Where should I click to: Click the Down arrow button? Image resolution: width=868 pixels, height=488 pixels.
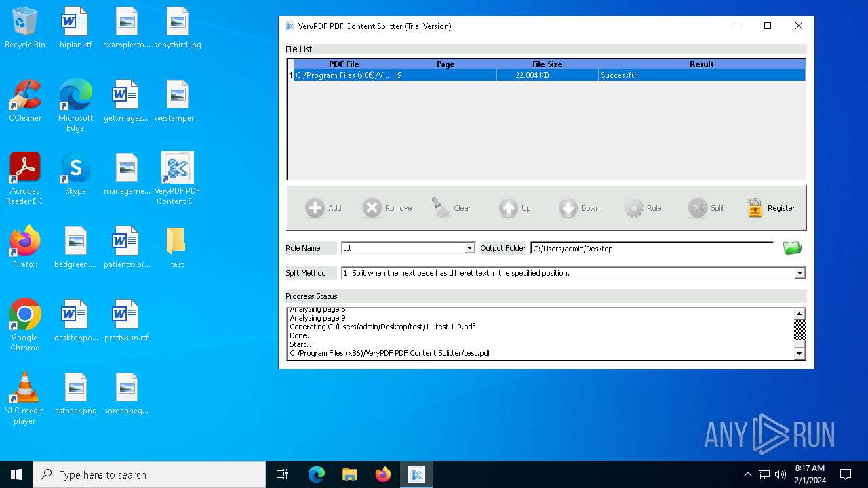pos(579,208)
